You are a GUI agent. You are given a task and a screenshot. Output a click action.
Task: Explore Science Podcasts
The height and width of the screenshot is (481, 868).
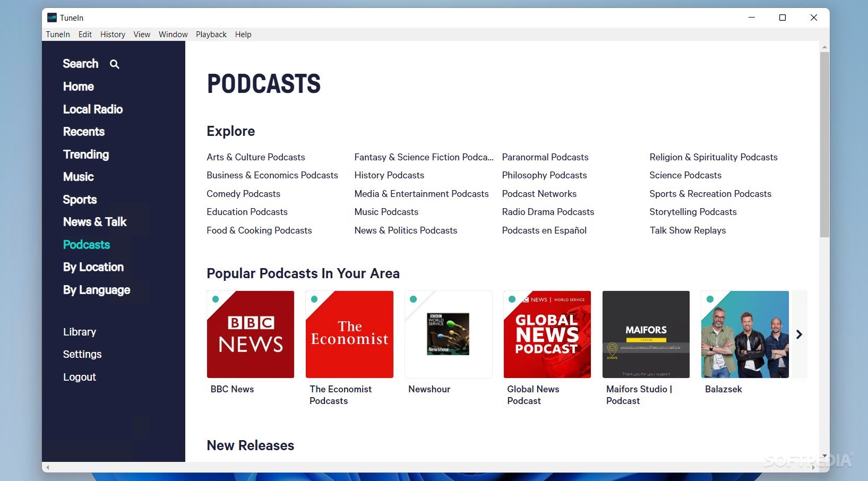tap(685, 175)
